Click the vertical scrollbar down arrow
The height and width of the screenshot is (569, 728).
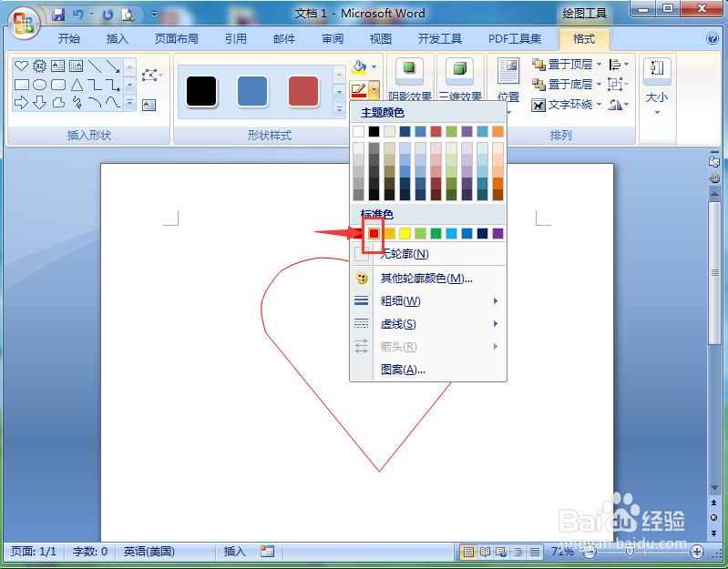click(714, 487)
